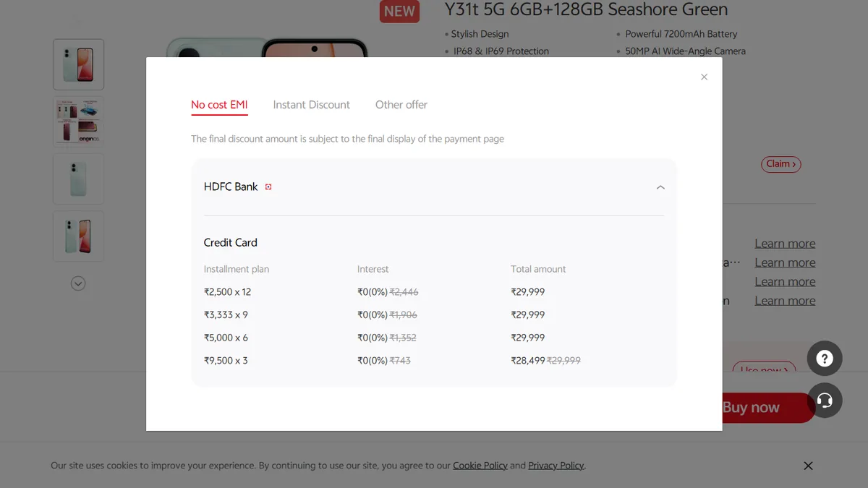Click the second Learn more link
The image size is (868, 488).
[785, 262]
